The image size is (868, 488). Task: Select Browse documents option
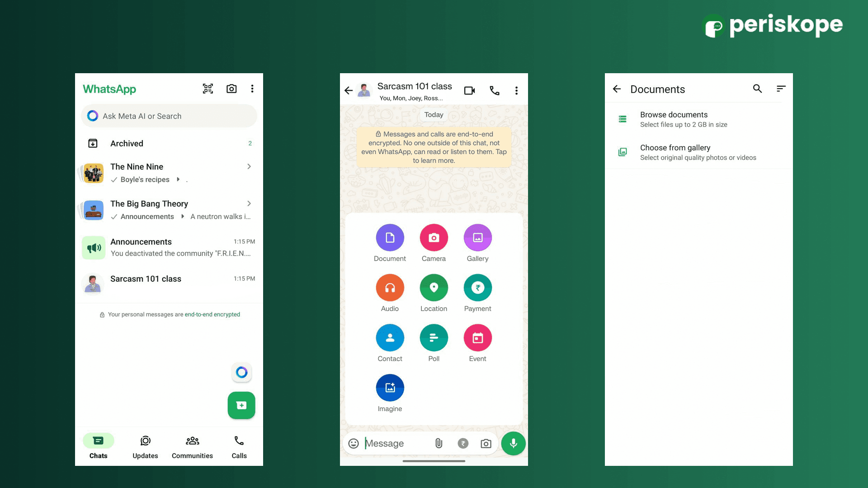tap(674, 119)
